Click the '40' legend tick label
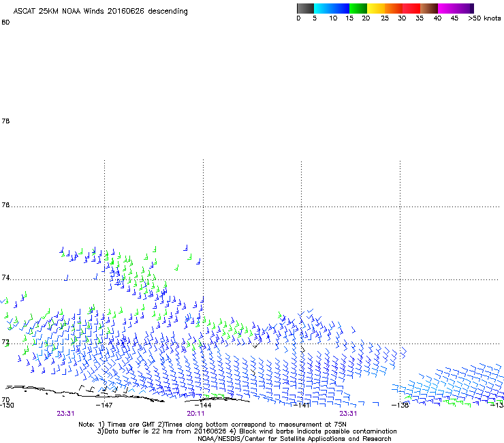This screenshot has width=504, height=443. 437,18
